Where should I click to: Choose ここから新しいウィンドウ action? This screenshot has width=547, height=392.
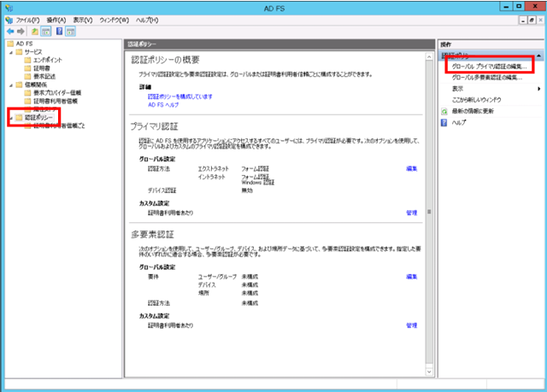point(476,100)
